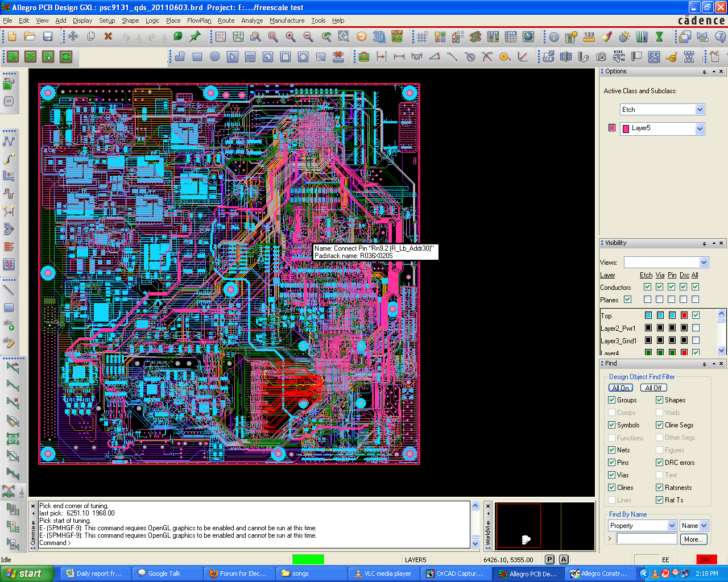
Task: Click the All Off button
Action: coord(653,388)
